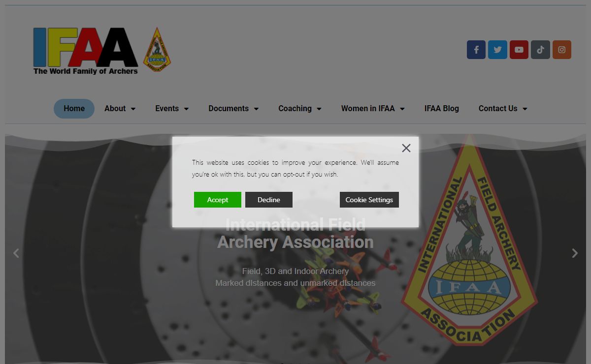The height and width of the screenshot is (364, 591).
Task: Click 'Field, 3D and Indoor Archery' text
Action: [295, 271]
